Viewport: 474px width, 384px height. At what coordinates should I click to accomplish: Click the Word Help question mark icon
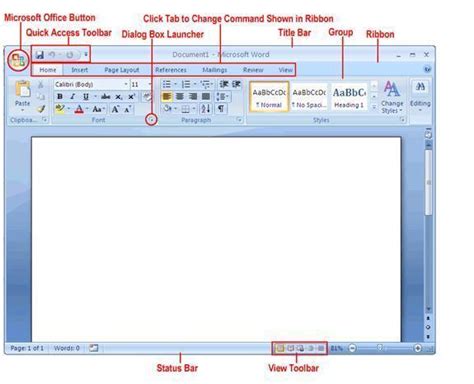coord(427,69)
